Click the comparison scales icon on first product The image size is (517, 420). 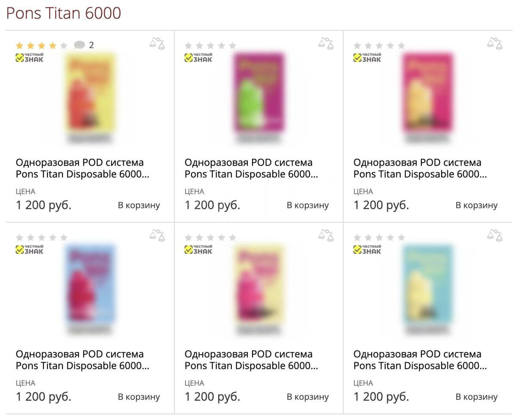158,43
